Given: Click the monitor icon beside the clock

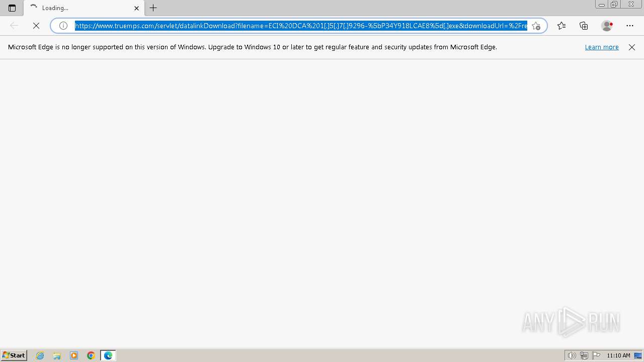Looking at the screenshot, I should [638, 355].
